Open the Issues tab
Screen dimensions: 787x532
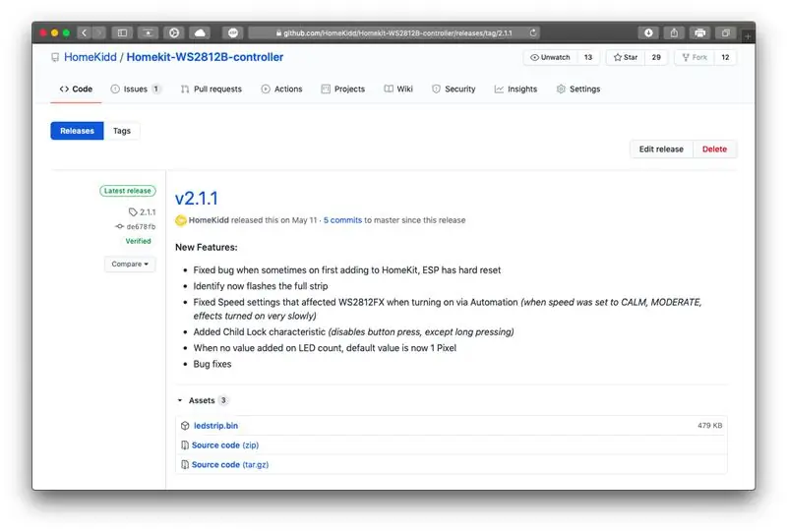(x=135, y=89)
